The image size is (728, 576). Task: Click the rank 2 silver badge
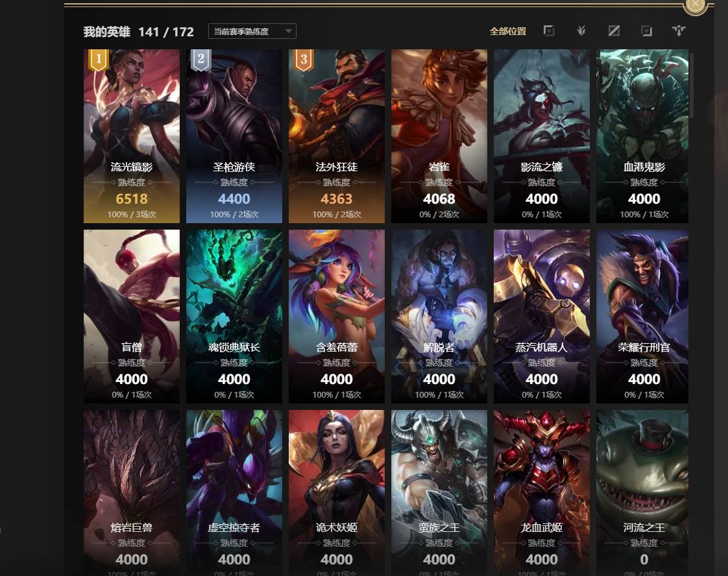click(x=201, y=60)
